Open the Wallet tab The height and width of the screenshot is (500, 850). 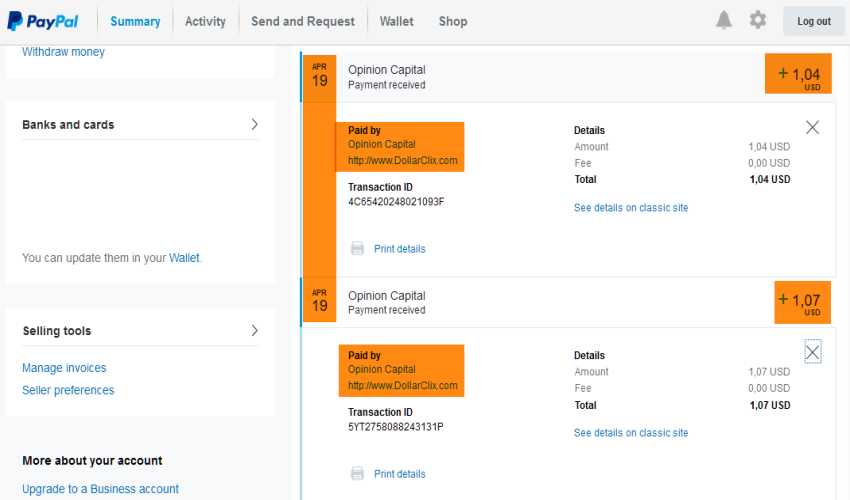[x=396, y=21]
